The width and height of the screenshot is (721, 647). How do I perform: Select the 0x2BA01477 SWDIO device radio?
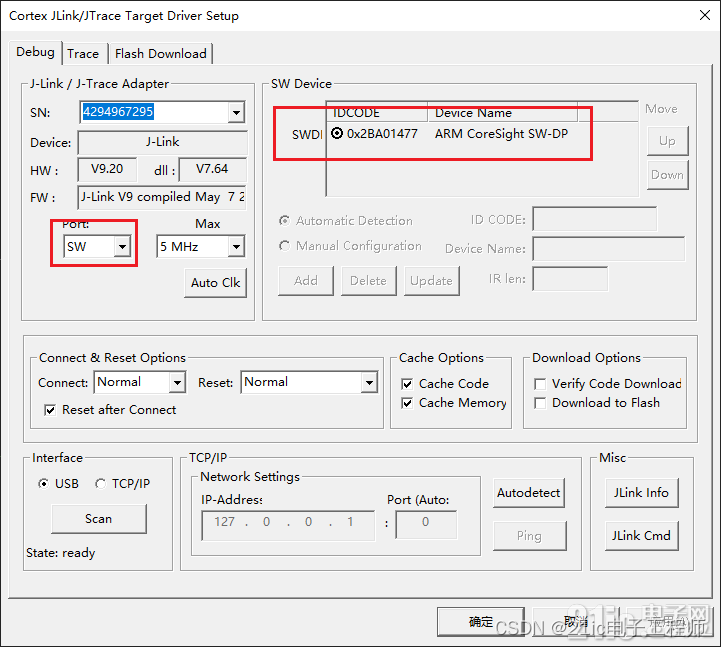pyautogui.click(x=337, y=133)
